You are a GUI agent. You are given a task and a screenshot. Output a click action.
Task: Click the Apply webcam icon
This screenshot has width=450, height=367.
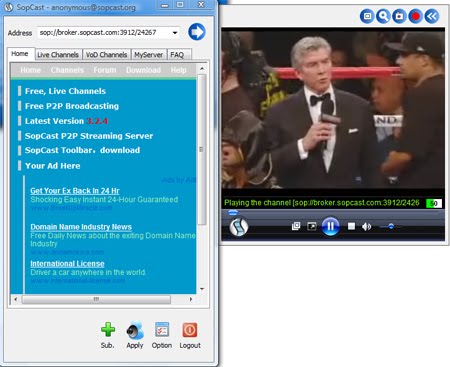[x=135, y=330]
